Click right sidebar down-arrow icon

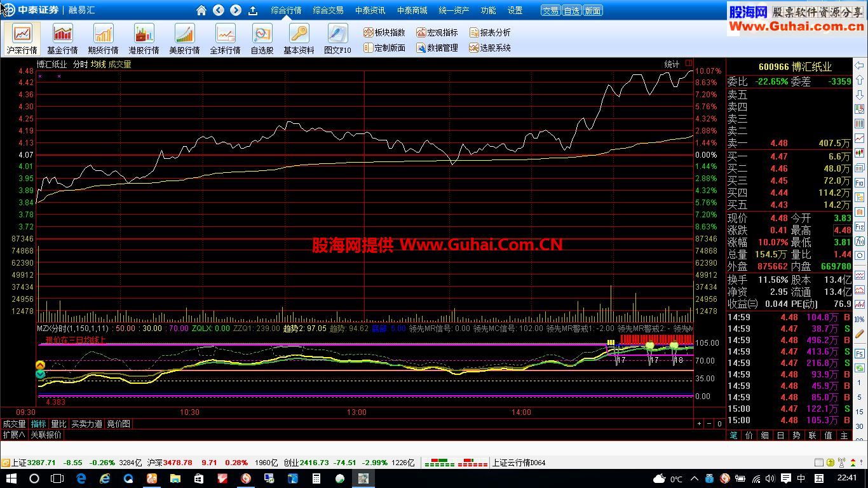click(860, 94)
